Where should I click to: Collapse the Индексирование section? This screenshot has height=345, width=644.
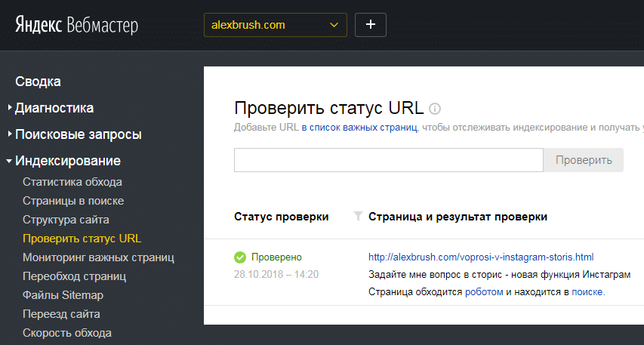tap(68, 161)
